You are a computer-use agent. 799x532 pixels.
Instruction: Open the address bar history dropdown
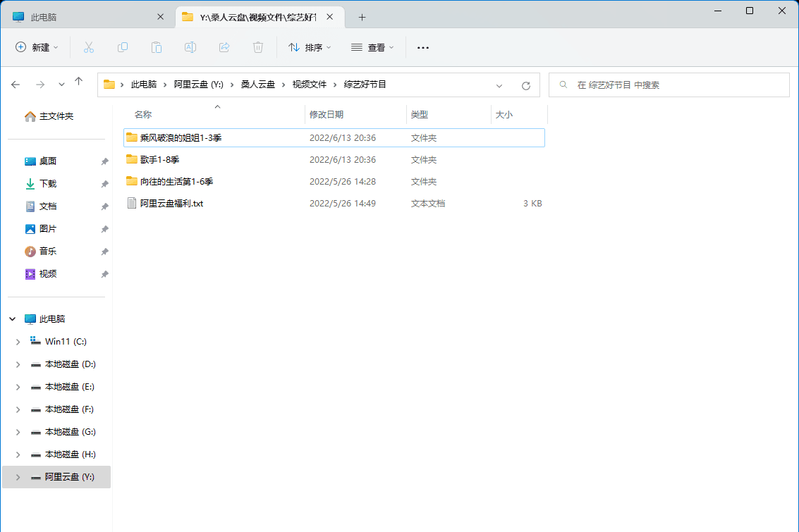click(499, 85)
